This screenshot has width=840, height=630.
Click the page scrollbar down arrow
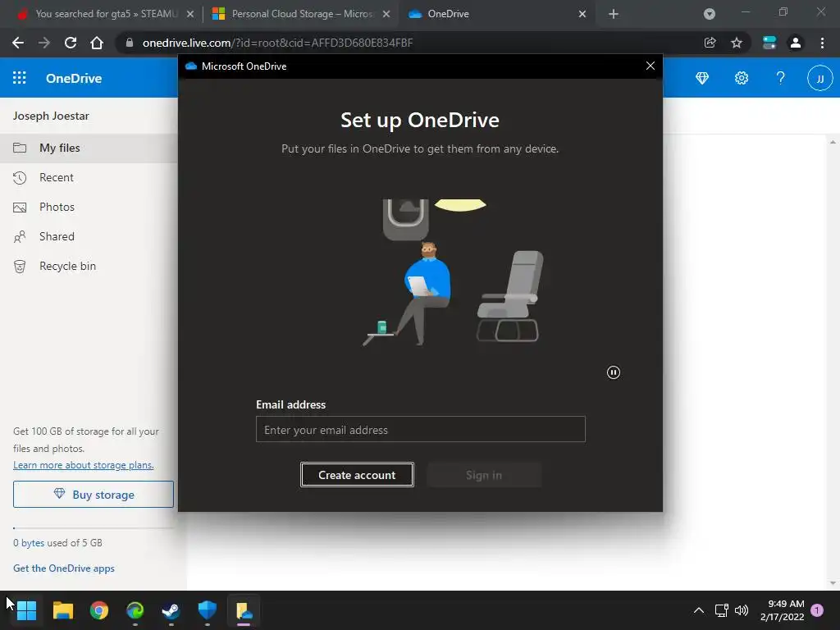833,583
